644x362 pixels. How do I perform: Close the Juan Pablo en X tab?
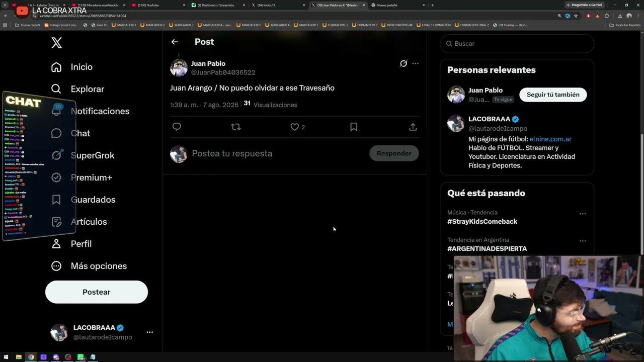tap(364, 5)
